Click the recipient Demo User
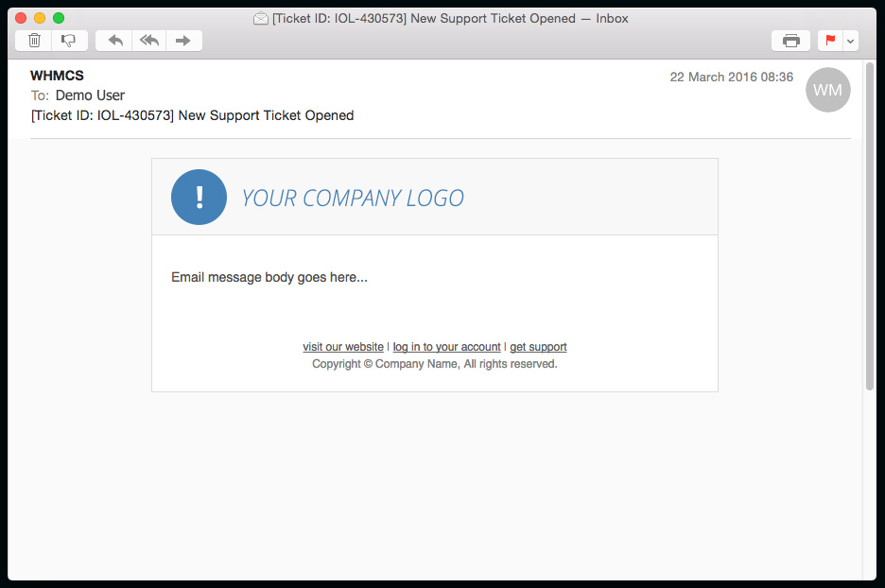 (90, 95)
